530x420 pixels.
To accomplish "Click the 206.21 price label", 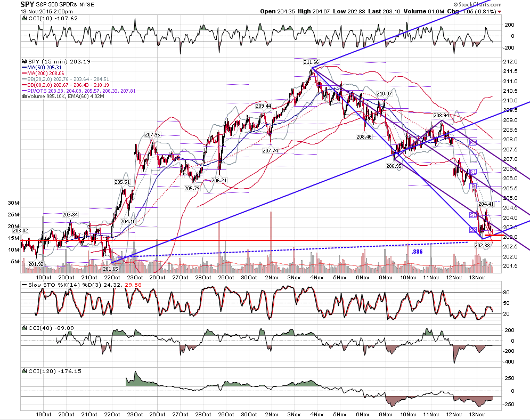I will pos(219,181).
